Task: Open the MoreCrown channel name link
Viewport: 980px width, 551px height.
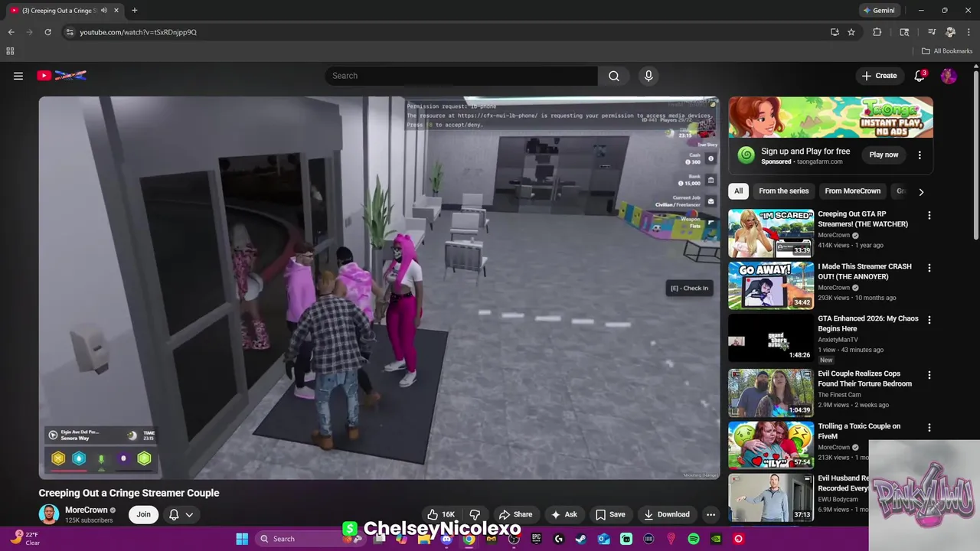Action: click(x=87, y=510)
